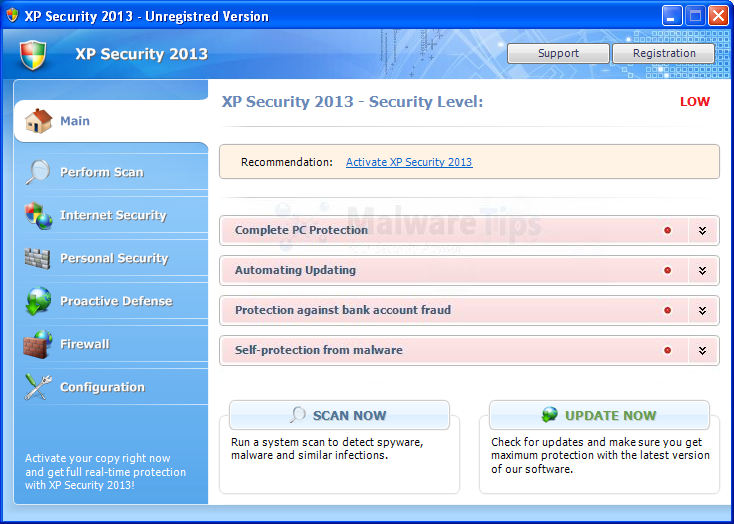Maximize the XP Security 2013 window
The width and height of the screenshot is (734, 524).
(695, 16)
